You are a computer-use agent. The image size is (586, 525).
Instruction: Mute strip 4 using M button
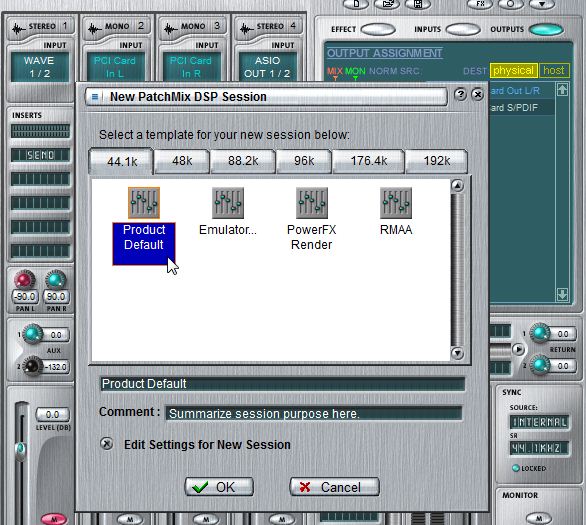pyautogui.click(x=282, y=519)
